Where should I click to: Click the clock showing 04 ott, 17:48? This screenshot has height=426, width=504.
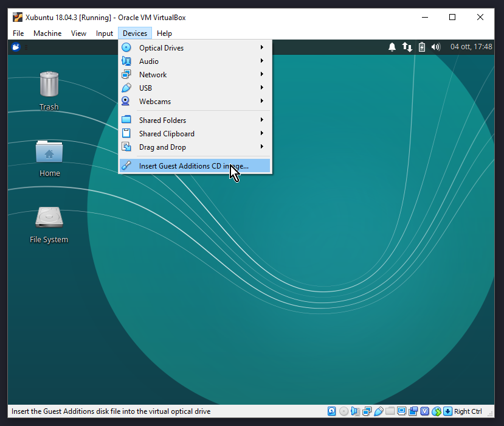[471, 47]
